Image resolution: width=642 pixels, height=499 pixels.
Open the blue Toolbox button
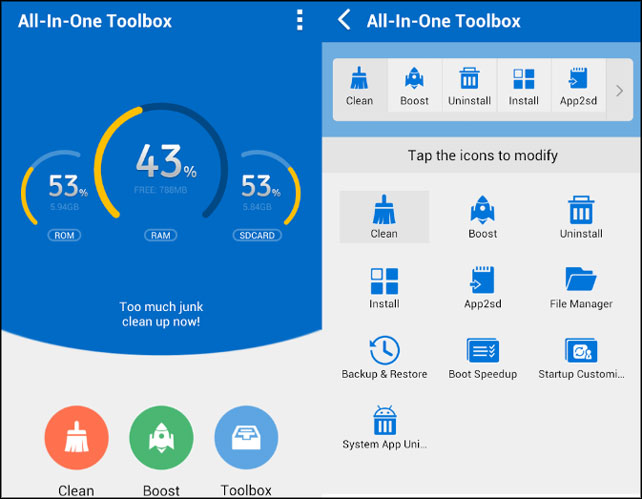246,439
